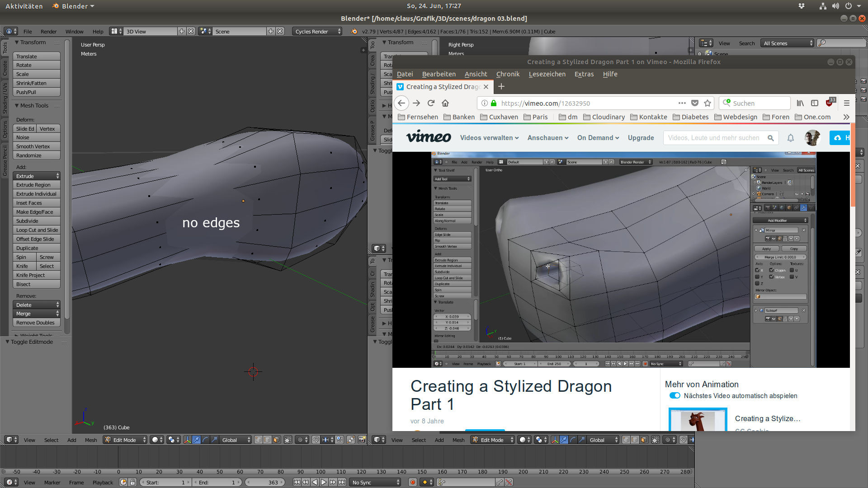Bookmark this page with the star icon
The width and height of the screenshot is (868, 488).
pyautogui.click(x=708, y=103)
